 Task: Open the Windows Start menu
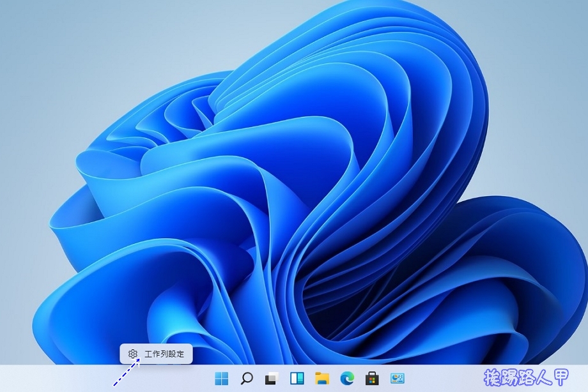tap(222, 379)
